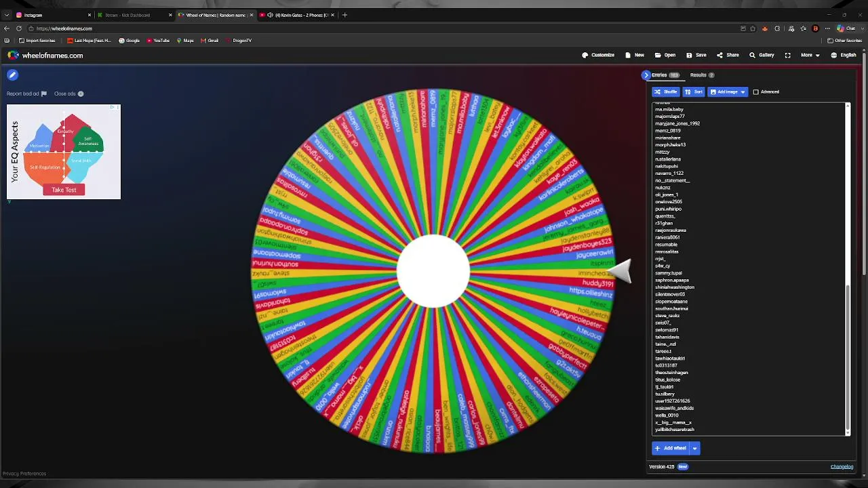Add a new wheel
This screenshot has height=488, width=868.
(x=670, y=448)
